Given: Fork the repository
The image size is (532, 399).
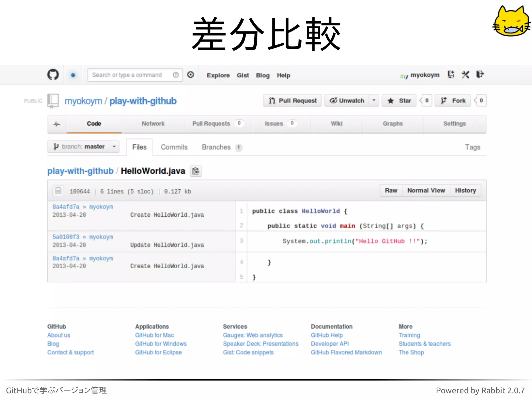Looking at the screenshot, I should [453, 101].
